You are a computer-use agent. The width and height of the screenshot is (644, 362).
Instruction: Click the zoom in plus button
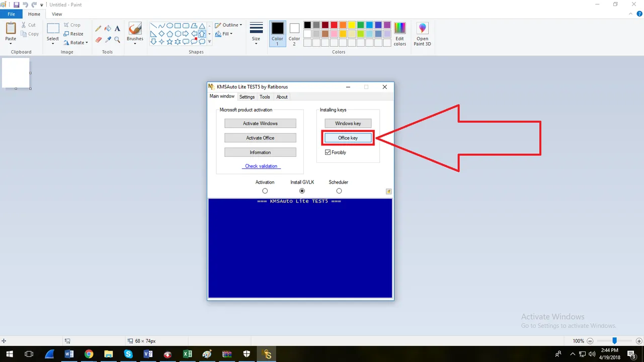click(638, 341)
